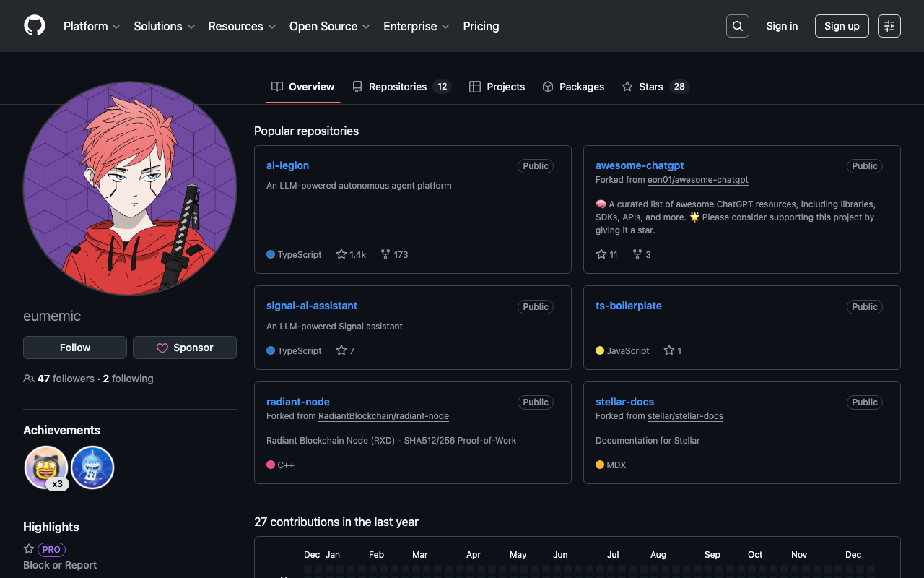Viewport: 924px width, 578px height.
Task: Click the blue shark achievement badge
Action: tap(92, 467)
